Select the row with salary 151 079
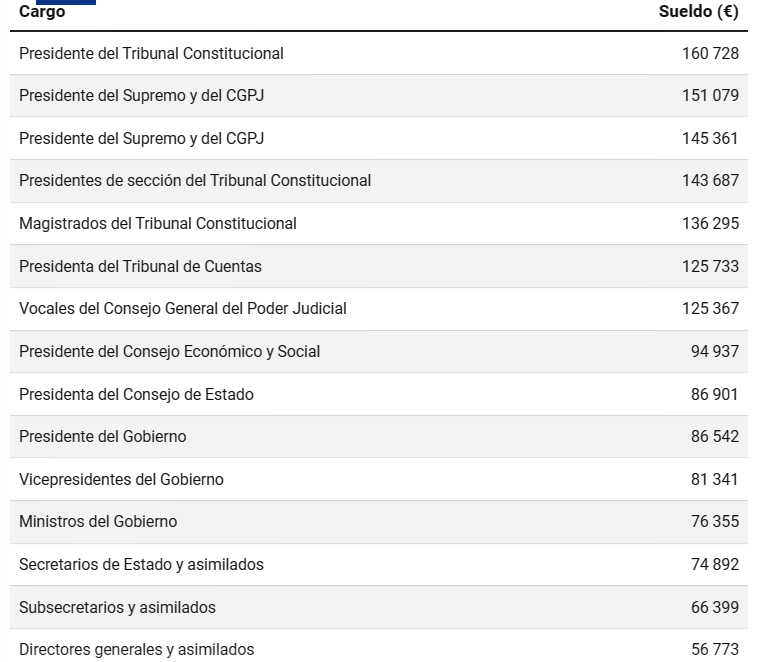The height and width of the screenshot is (662, 760). tap(379, 95)
